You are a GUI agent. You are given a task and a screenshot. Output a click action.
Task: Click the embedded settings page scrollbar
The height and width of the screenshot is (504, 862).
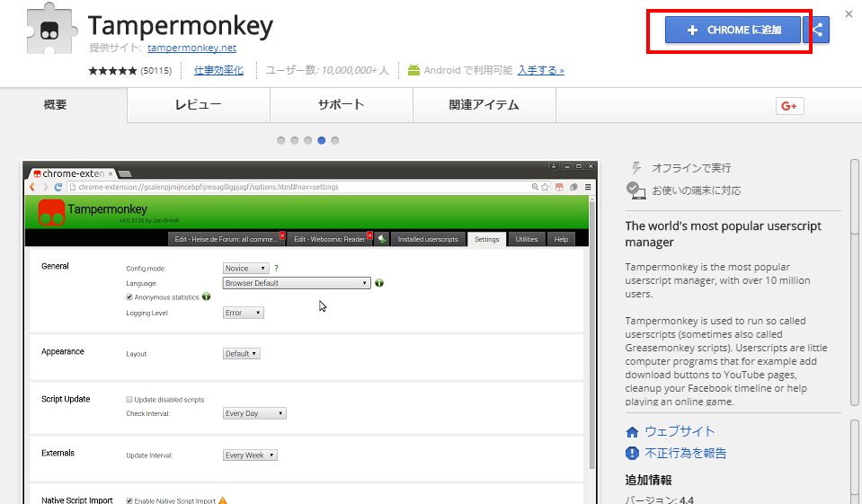(592, 335)
